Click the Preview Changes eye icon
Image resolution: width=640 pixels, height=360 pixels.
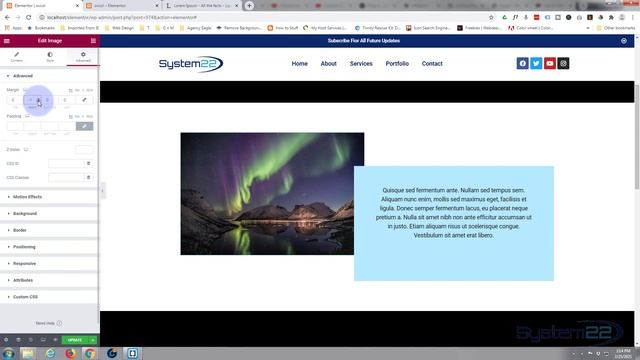pos(55,340)
